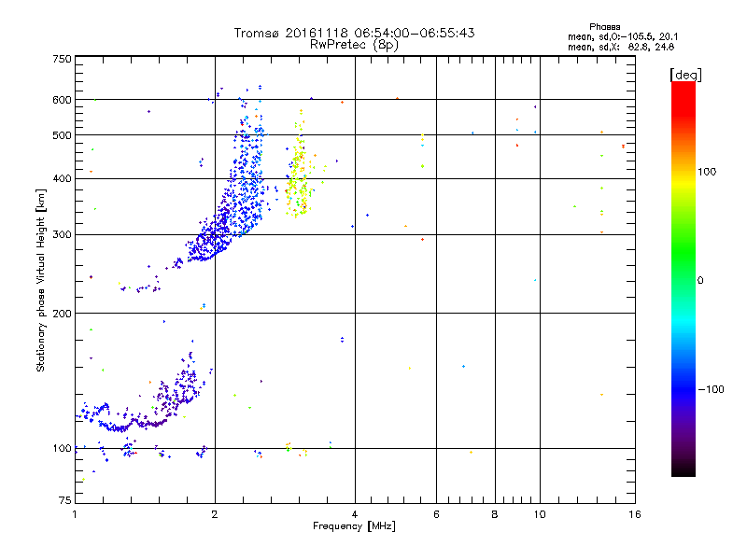Click the y-axis '200' tick label
This screenshot has width=747, height=560.
62,314
